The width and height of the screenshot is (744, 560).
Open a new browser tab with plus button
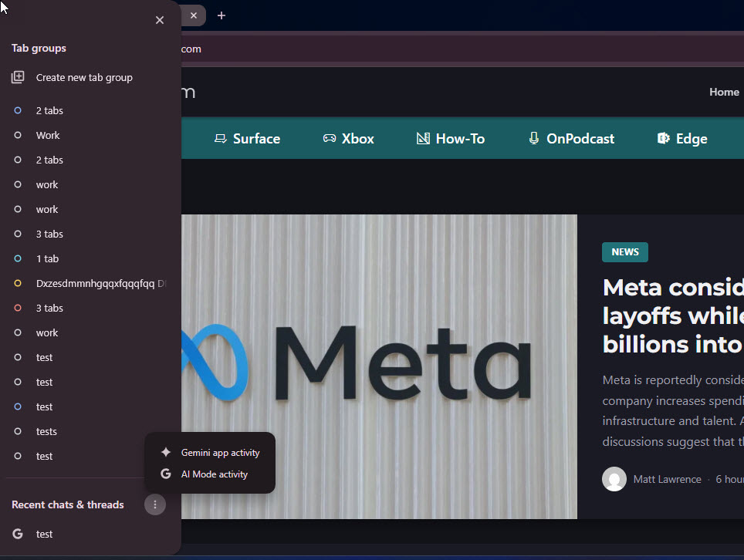tap(222, 15)
